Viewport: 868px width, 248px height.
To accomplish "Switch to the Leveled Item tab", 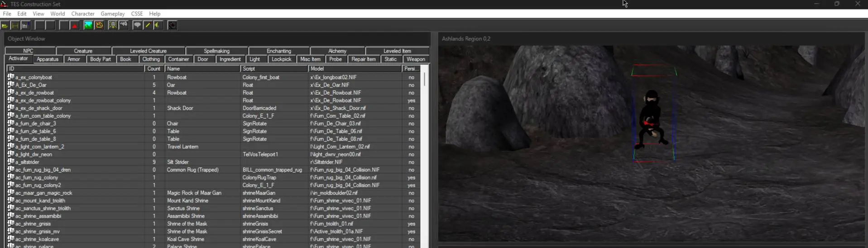I will (x=397, y=51).
